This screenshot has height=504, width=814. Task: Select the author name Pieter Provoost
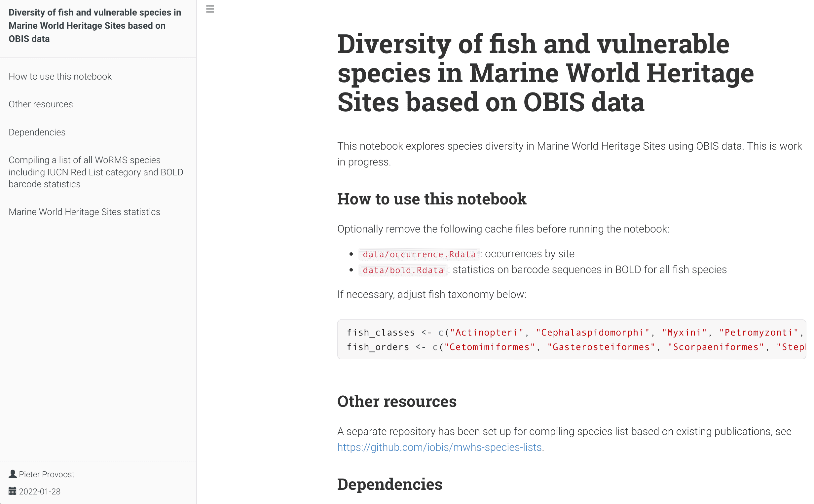[x=46, y=474]
